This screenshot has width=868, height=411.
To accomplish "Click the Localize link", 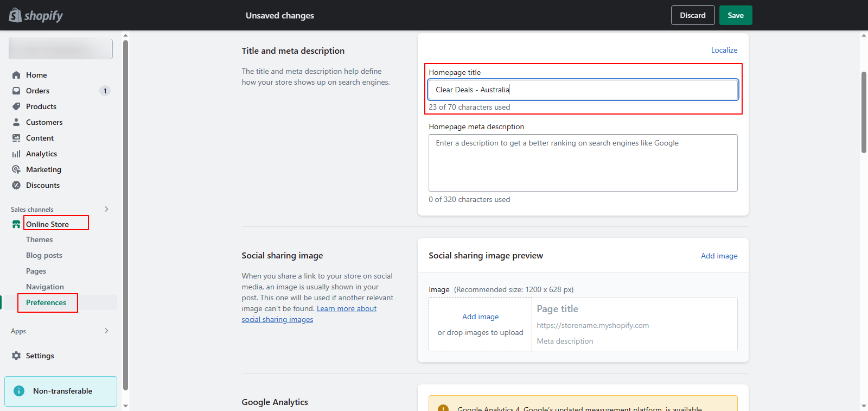I will point(724,50).
